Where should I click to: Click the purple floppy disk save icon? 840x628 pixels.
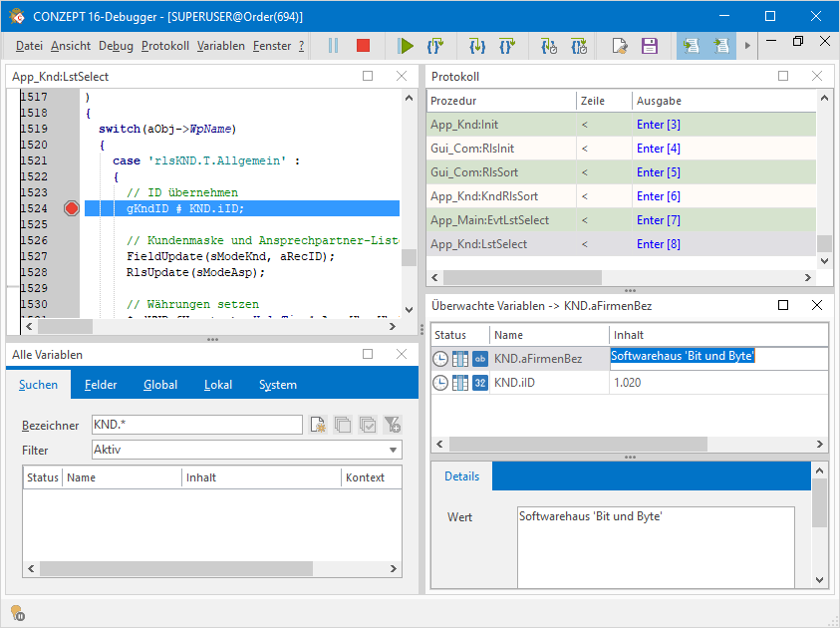coord(649,46)
